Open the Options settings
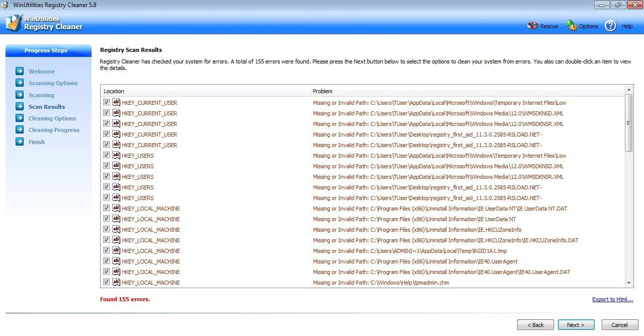The width and height of the screenshot is (644, 336). (x=582, y=26)
